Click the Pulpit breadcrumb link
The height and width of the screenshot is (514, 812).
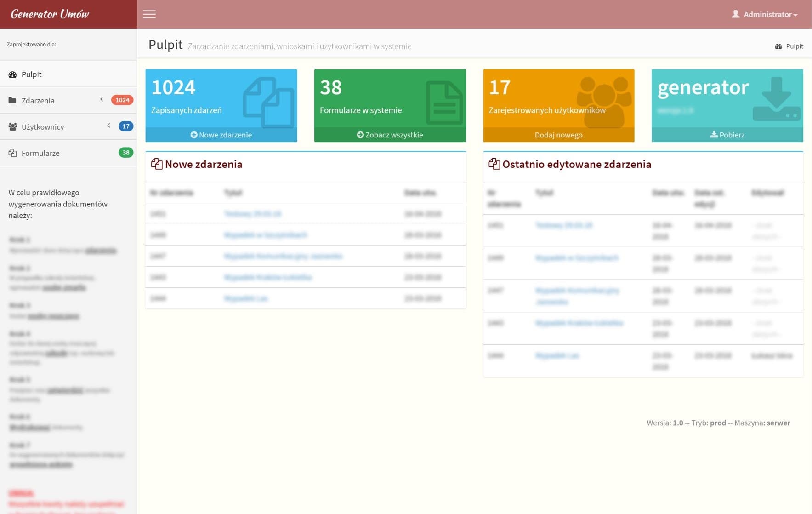click(x=795, y=46)
